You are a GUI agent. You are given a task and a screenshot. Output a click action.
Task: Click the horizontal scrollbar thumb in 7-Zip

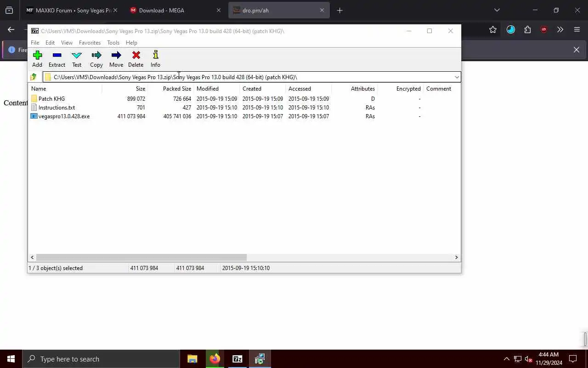[141, 257]
